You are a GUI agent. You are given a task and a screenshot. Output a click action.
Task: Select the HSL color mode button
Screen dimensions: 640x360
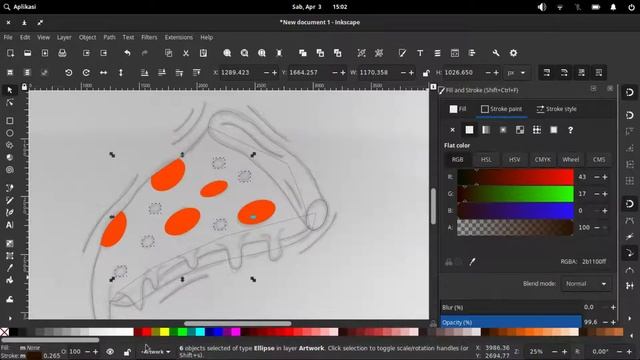[x=486, y=160]
